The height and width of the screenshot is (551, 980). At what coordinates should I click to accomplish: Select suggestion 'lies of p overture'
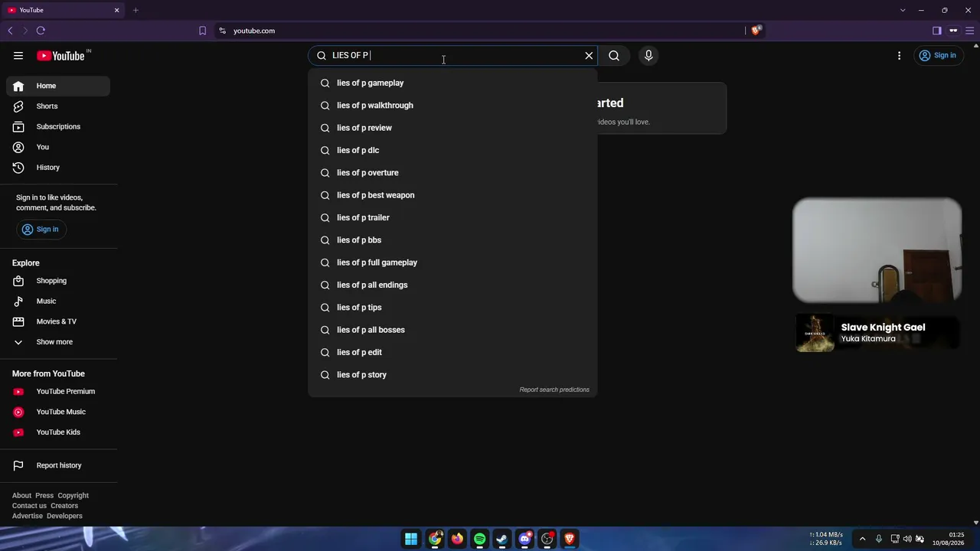pos(452,173)
